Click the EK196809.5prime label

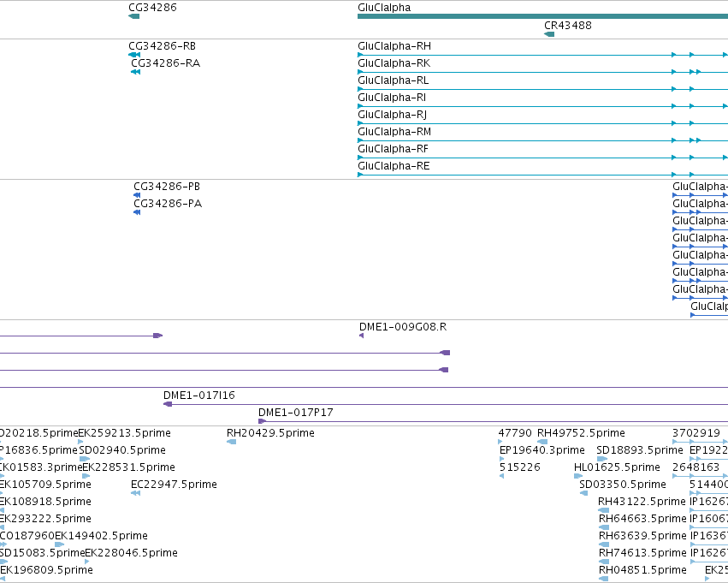46,570
